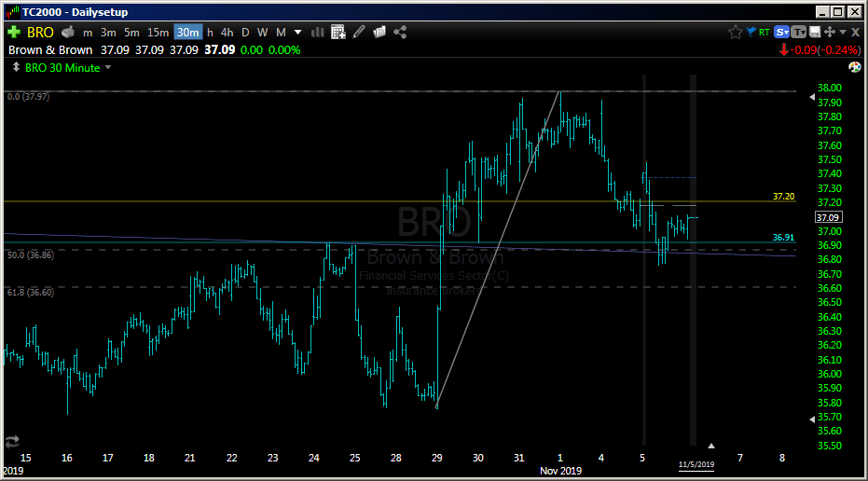868x481 pixels.
Task: Click the 'Brown & Brown' company name
Action: click(x=50, y=49)
